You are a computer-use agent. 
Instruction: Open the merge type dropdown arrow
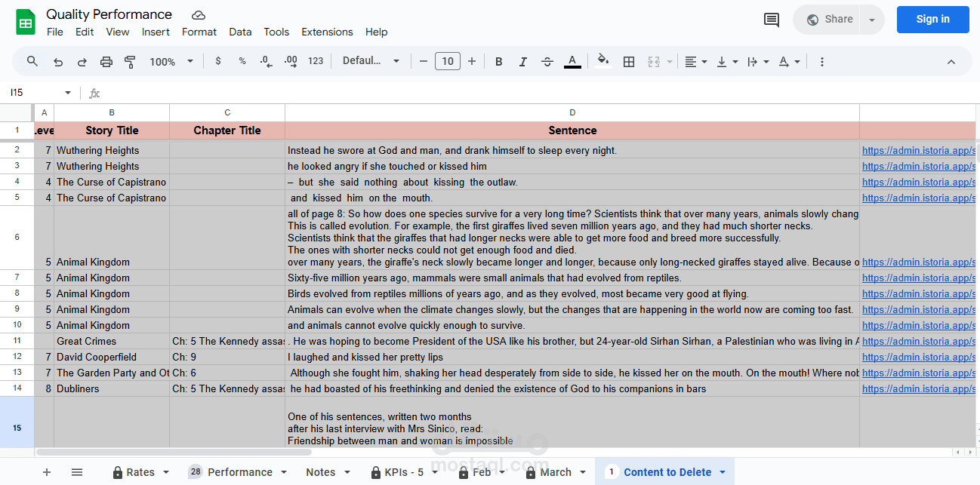click(x=670, y=62)
